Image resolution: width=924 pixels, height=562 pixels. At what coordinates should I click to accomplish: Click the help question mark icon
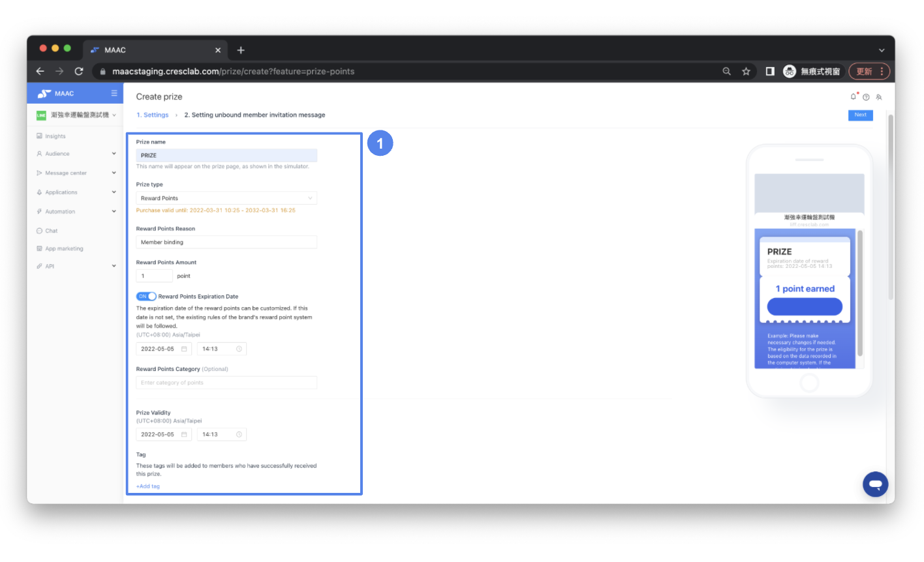866,97
